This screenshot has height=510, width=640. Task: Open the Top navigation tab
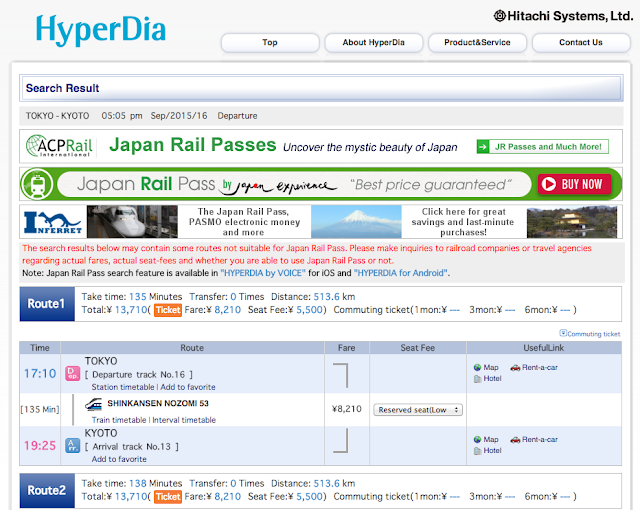[270, 42]
